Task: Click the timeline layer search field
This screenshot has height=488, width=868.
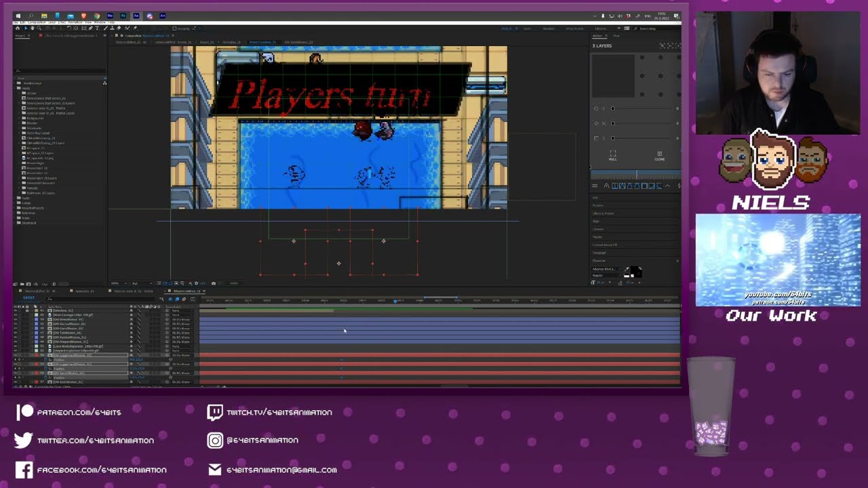Action: click(x=100, y=299)
